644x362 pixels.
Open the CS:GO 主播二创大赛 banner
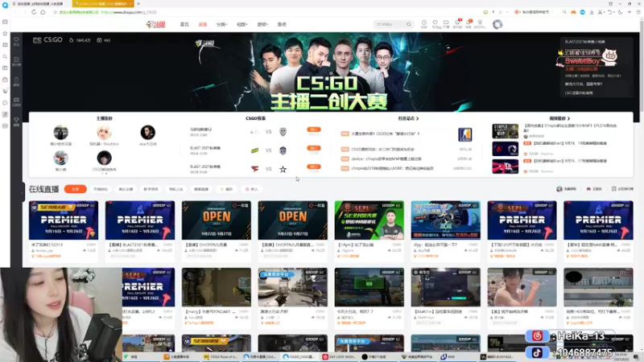pos(328,72)
